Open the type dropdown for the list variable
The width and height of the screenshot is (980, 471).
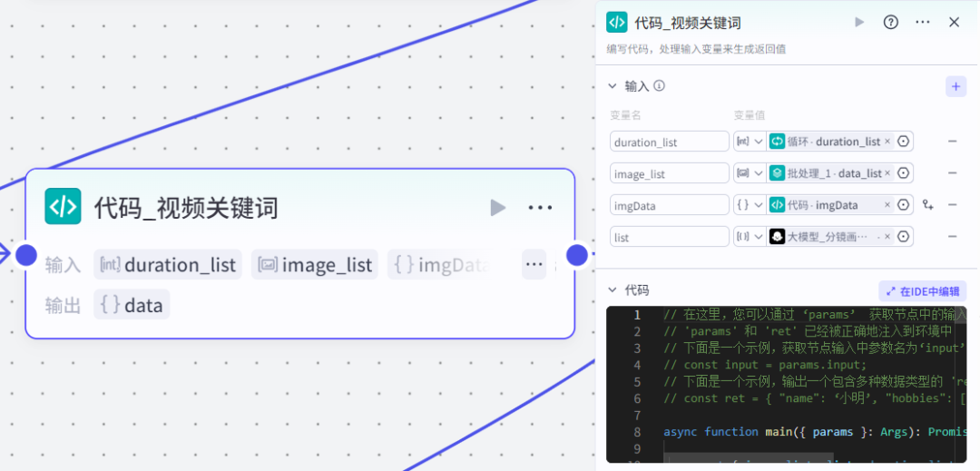[750, 237]
